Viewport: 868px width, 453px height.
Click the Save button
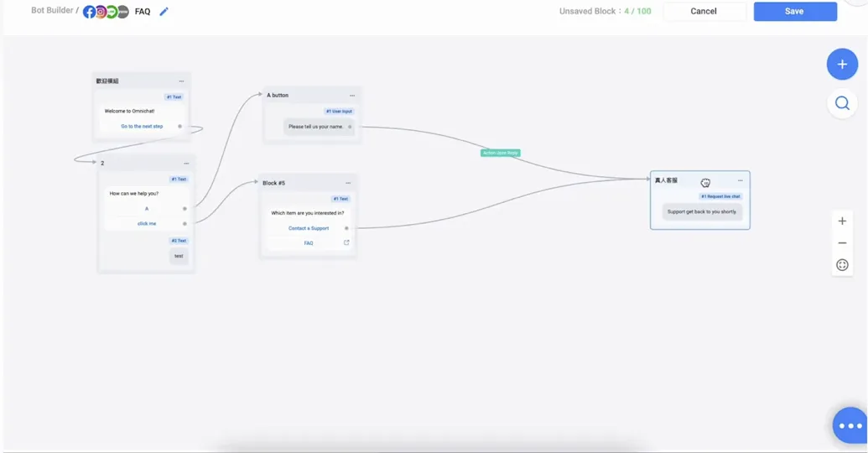click(x=795, y=11)
